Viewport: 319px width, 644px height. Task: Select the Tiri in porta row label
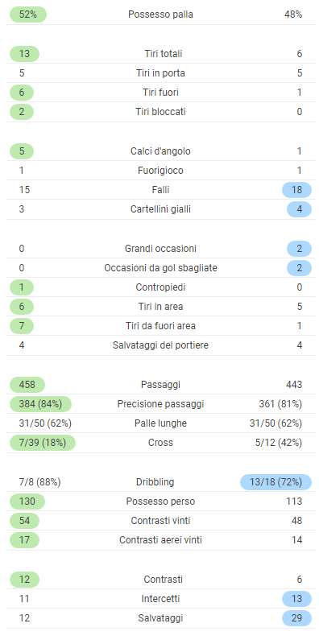160,73
